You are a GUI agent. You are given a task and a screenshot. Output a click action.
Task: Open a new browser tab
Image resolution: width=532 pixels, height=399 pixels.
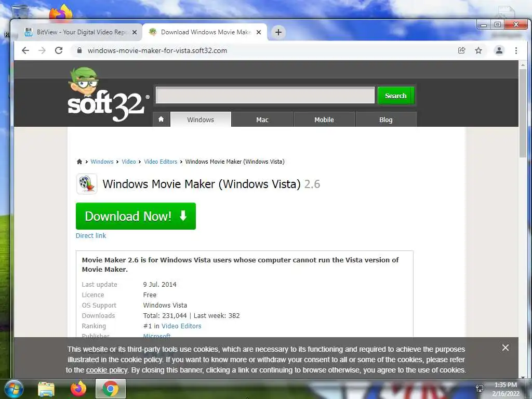click(x=278, y=32)
